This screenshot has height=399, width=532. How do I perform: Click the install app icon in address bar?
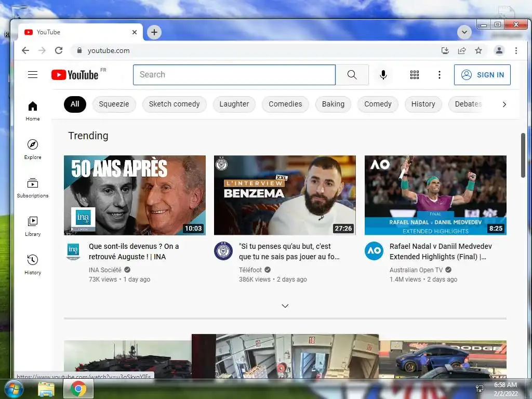[x=445, y=50]
